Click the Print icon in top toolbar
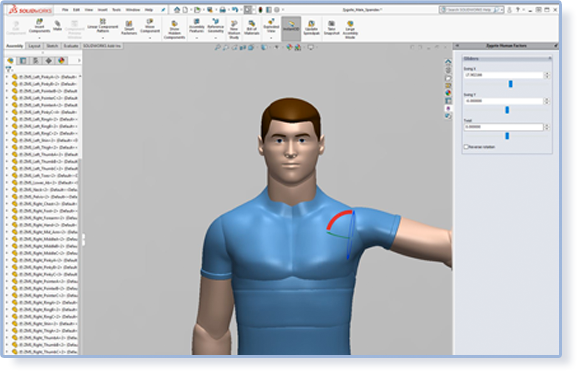Viewport: 577px width, 371px height. click(x=223, y=10)
